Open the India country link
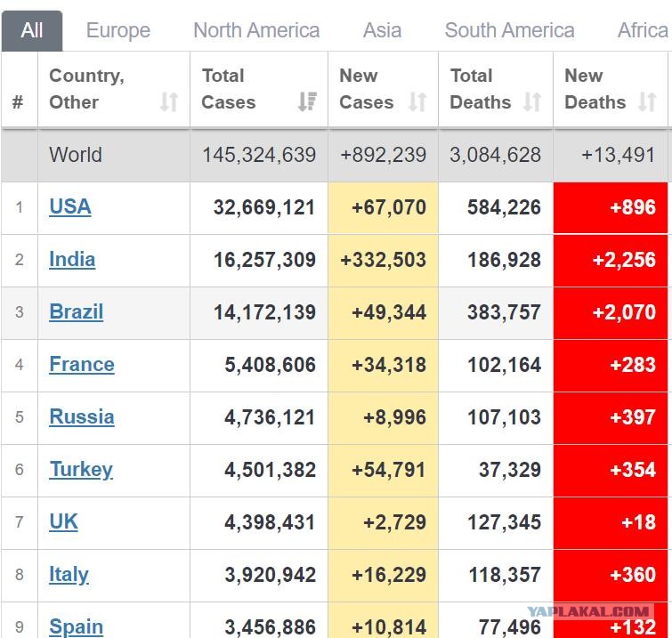This screenshot has height=638, width=672. click(x=72, y=259)
